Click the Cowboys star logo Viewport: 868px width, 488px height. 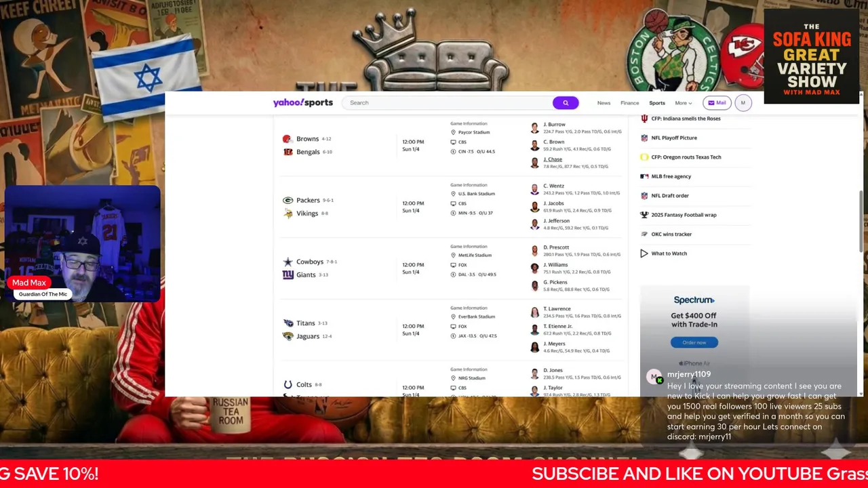coord(288,262)
